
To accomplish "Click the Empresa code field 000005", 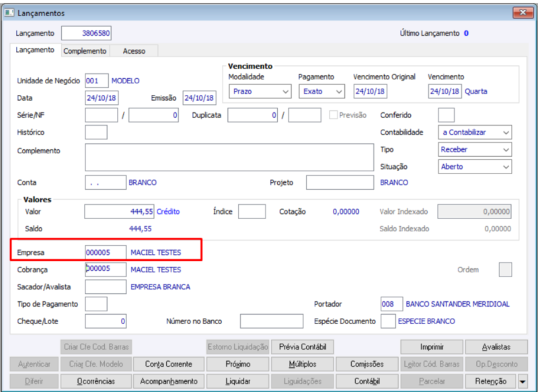I will tap(106, 253).
